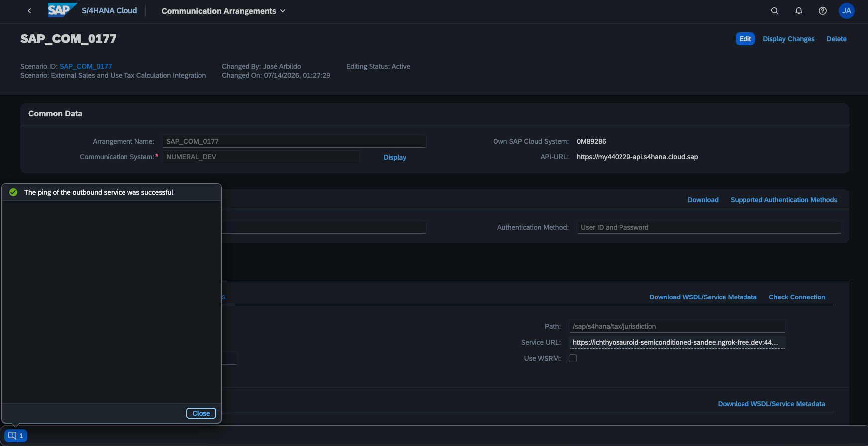The height and width of the screenshot is (446, 868).
Task: Click the bottom Download WSDL/Service Metadata link
Action: point(771,404)
